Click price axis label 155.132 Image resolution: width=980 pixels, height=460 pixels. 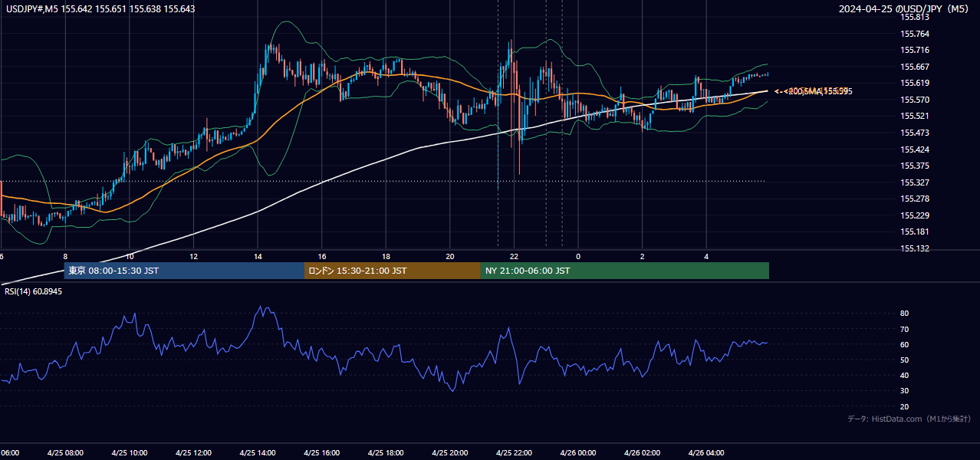[x=915, y=248]
